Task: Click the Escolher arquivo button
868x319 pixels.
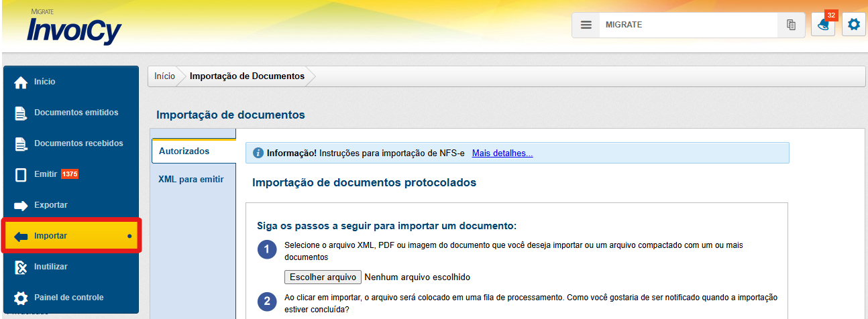Action: tap(323, 277)
